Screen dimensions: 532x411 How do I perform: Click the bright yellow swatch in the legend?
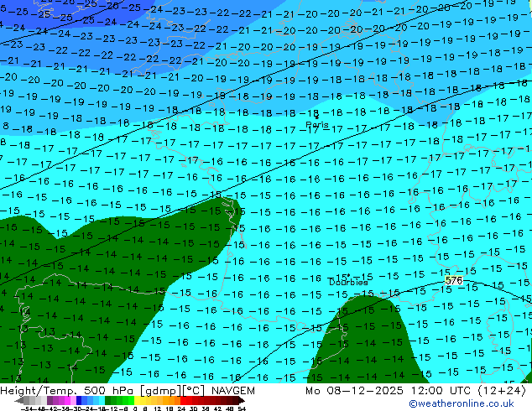137,400
